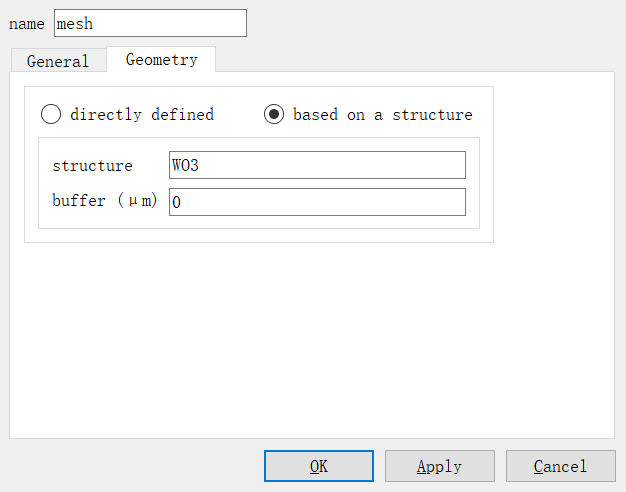Viewport: 626px width, 492px height.
Task: Choose the based on a structure radio button
Action: pyautogui.click(x=274, y=114)
